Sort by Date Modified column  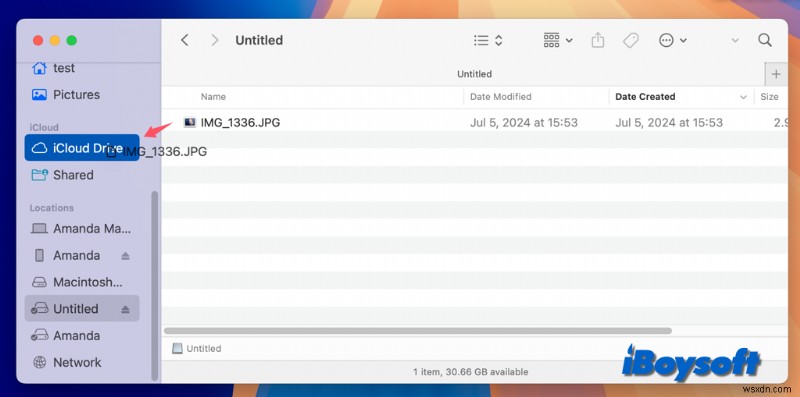tap(501, 96)
